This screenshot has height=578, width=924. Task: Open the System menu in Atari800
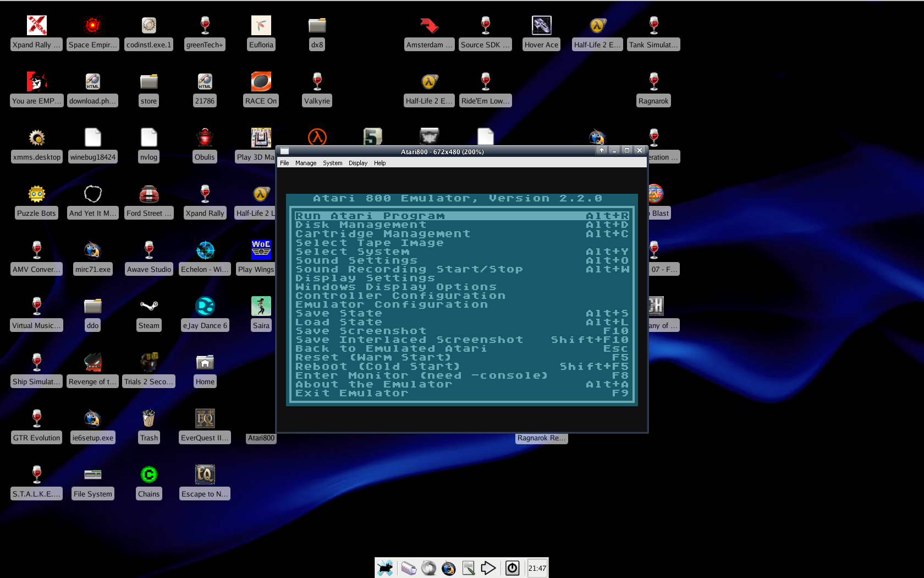pos(332,163)
